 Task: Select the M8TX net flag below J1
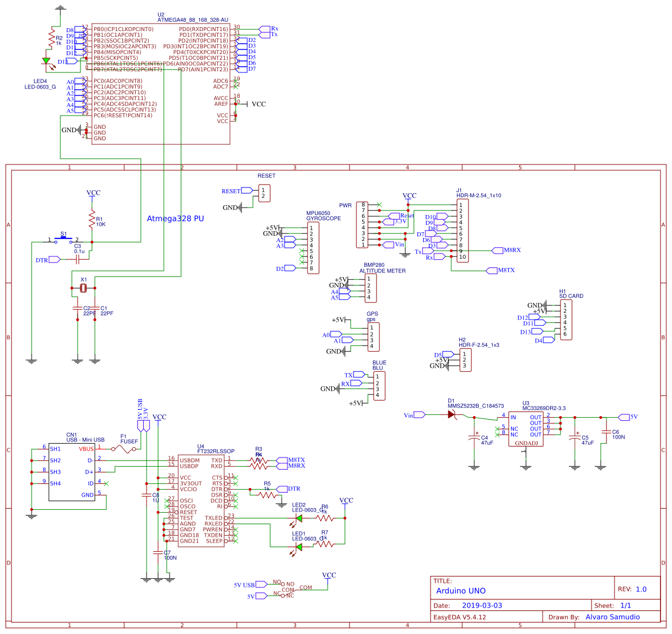click(492, 271)
